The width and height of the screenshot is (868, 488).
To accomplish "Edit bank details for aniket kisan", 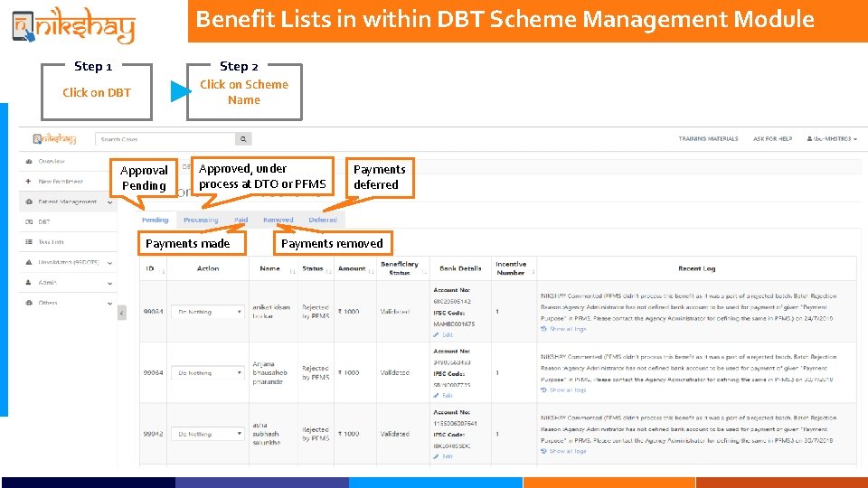I will click(443, 334).
